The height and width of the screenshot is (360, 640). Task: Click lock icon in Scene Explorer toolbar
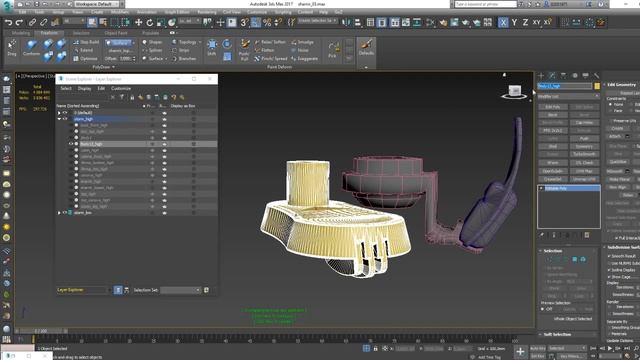132,97
